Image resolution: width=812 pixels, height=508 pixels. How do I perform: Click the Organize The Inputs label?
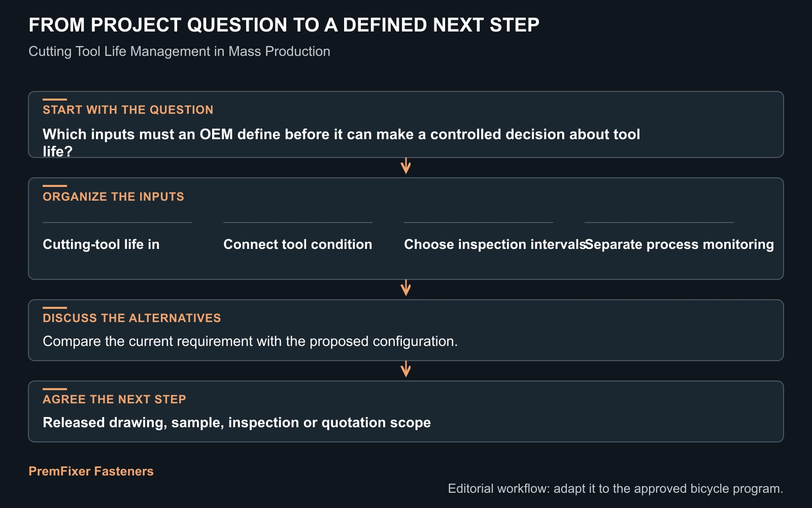(x=113, y=197)
